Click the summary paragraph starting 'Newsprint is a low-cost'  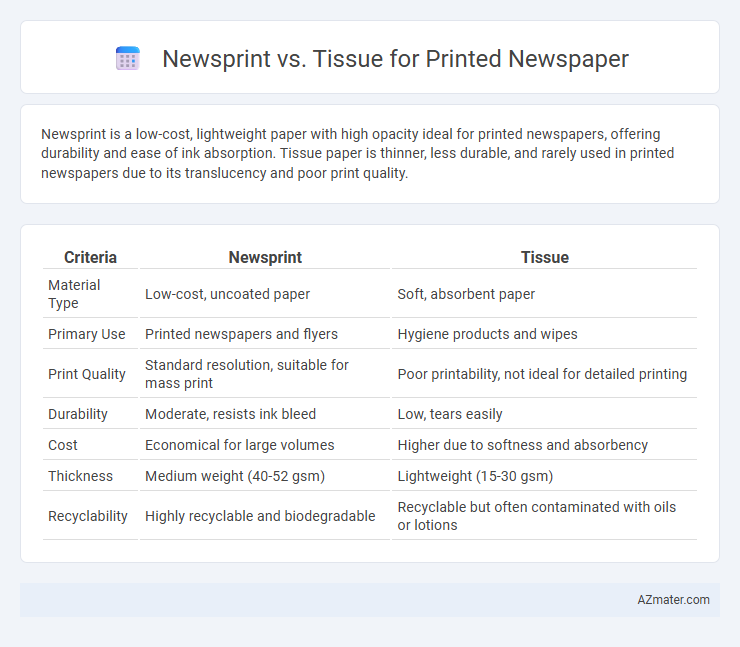(357, 153)
